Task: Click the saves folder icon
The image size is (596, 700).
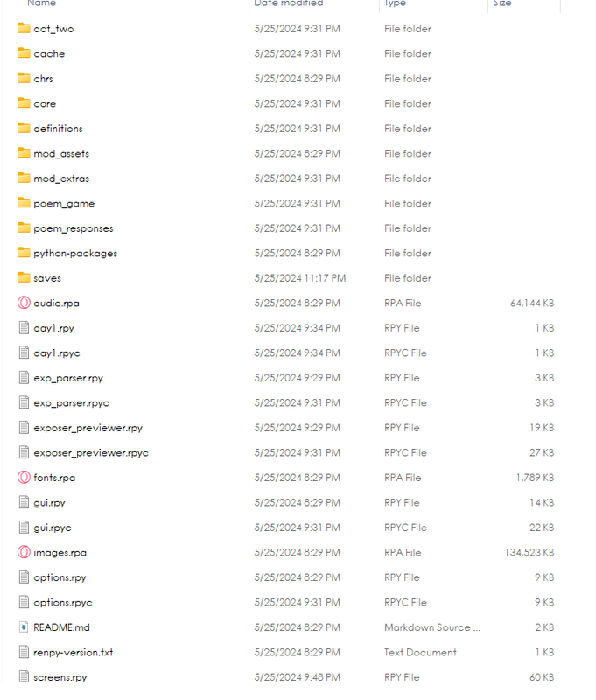Action: tap(24, 278)
